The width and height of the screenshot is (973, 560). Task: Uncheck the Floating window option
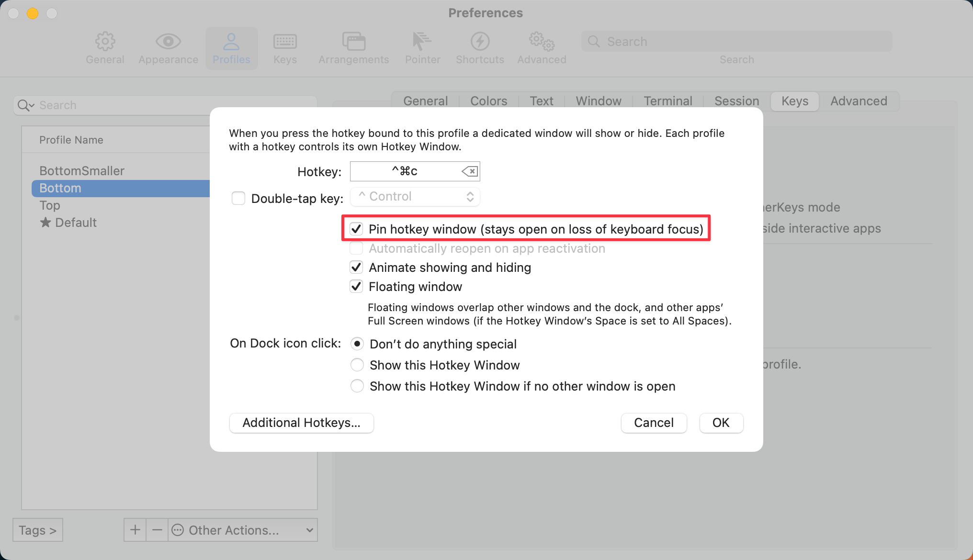tap(356, 286)
